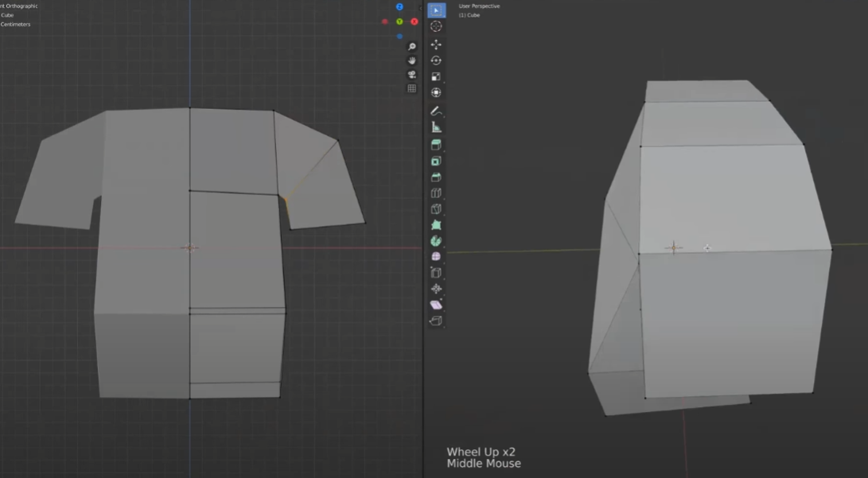Pick the Rotate tool
This screenshot has width=868, height=478.
436,61
